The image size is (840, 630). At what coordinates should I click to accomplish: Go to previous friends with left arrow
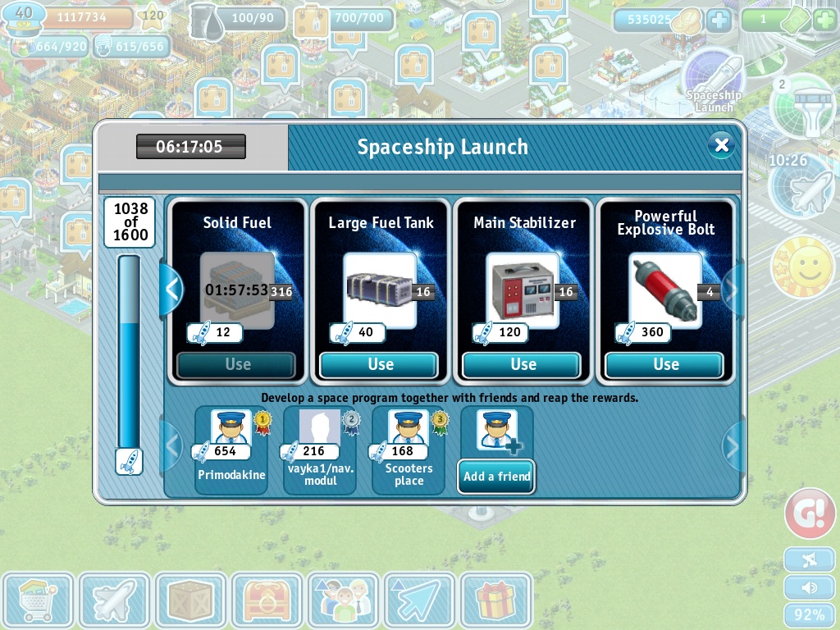tap(171, 445)
